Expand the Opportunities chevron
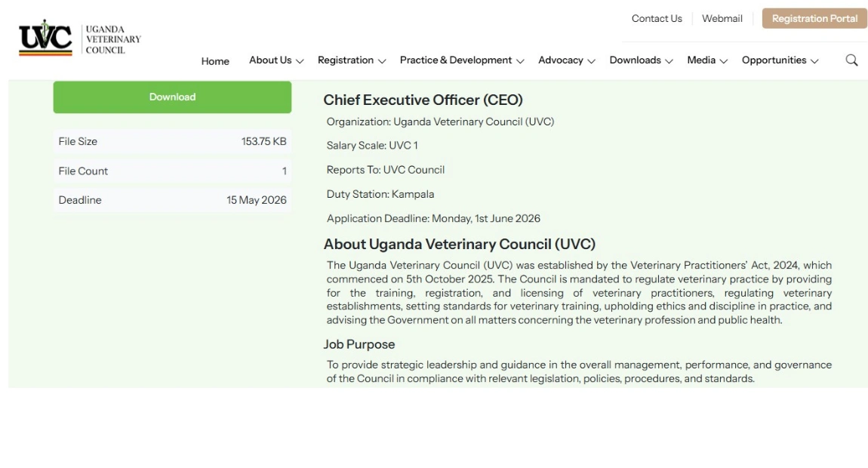This screenshot has height=468, width=868. tap(814, 61)
